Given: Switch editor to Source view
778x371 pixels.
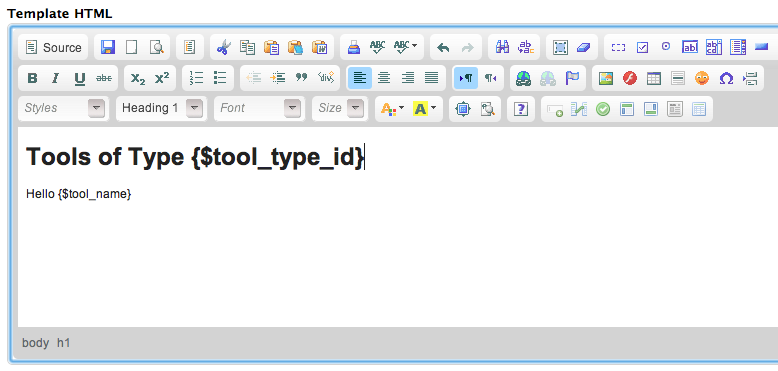Looking at the screenshot, I should pos(53,48).
